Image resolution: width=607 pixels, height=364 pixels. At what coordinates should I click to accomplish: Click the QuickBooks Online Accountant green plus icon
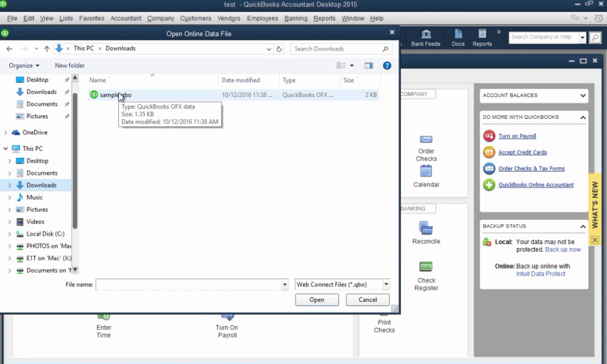coord(489,185)
